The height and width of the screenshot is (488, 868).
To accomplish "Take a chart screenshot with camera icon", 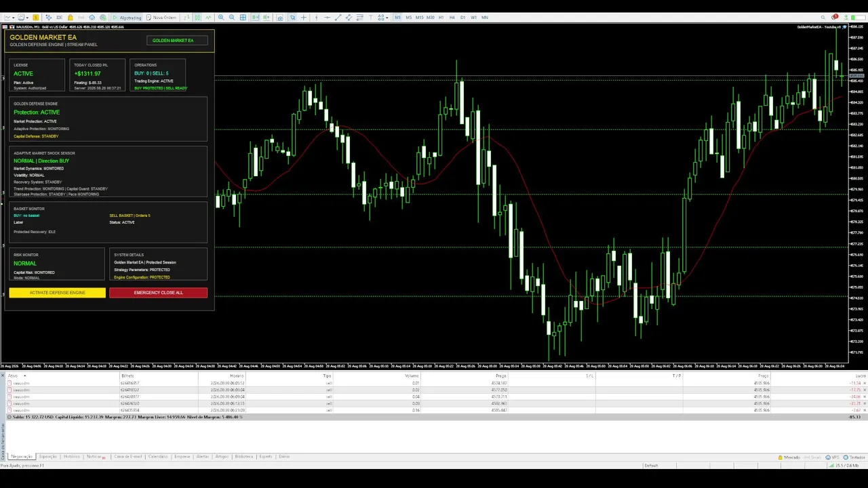I will tap(280, 18).
